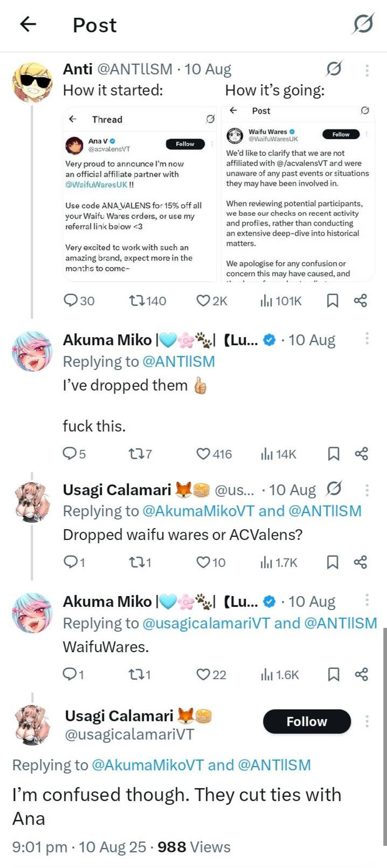Open Anti's profile avatar with sunglasses
The image size is (387, 868).
tap(32, 82)
